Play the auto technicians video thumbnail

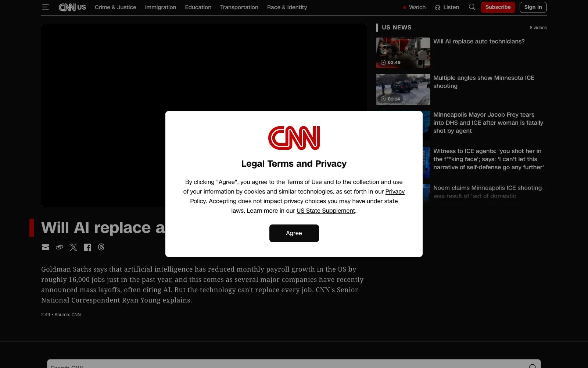pyautogui.click(x=403, y=53)
